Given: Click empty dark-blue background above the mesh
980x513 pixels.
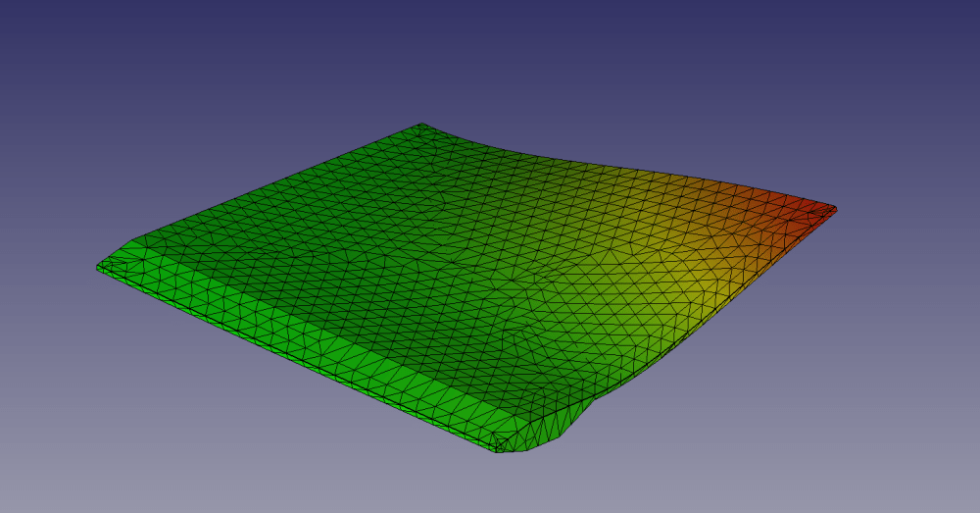Looking at the screenshot, I should 490,49.
